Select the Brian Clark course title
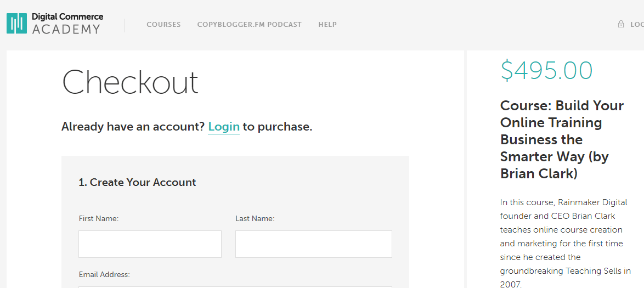This screenshot has height=288, width=644. (x=562, y=139)
